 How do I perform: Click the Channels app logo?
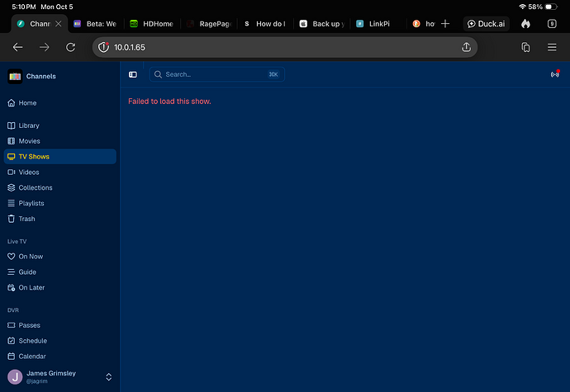pyautogui.click(x=15, y=76)
